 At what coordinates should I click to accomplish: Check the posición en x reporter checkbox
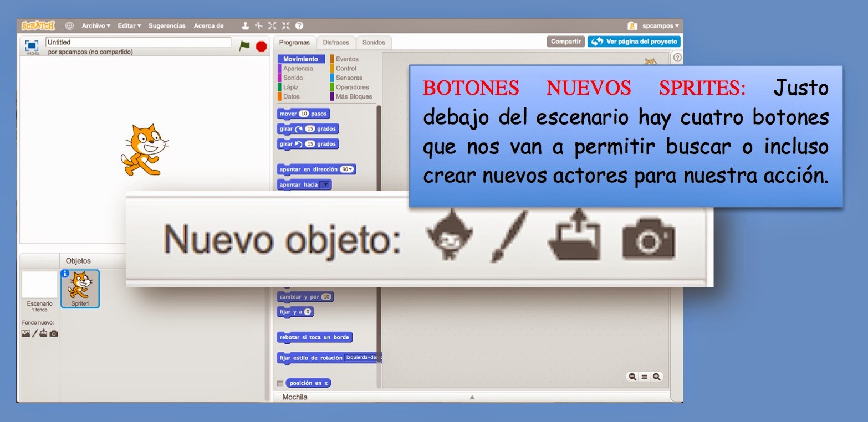[280, 383]
